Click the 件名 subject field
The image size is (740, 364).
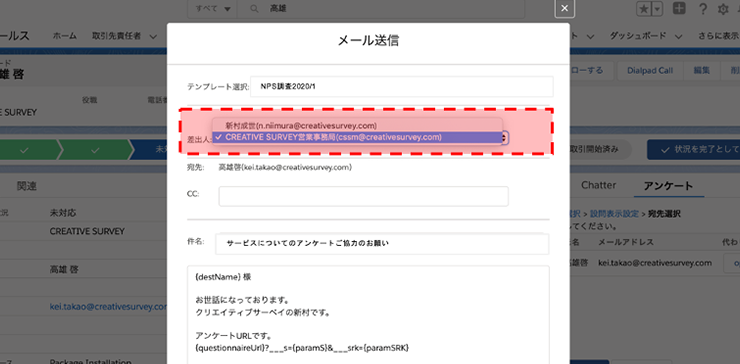click(x=382, y=244)
